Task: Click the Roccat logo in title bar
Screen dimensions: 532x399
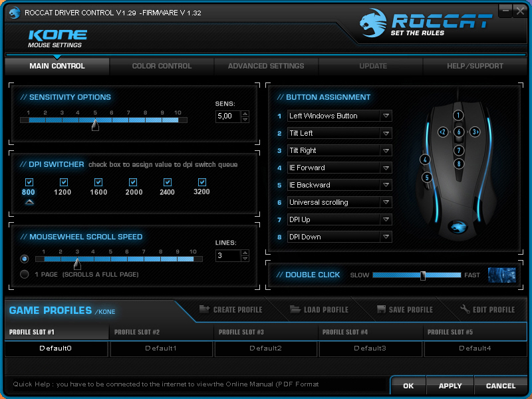Action: tap(14, 13)
